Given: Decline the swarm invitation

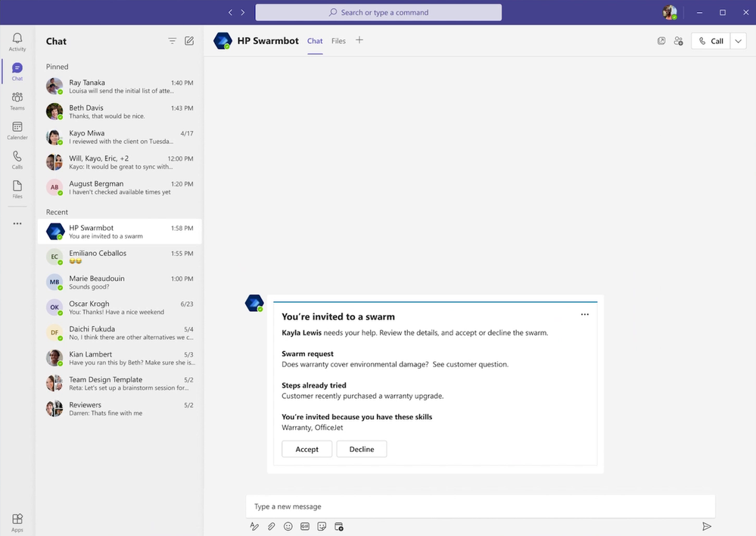Looking at the screenshot, I should pyautogui.click(x=361, y=449).
